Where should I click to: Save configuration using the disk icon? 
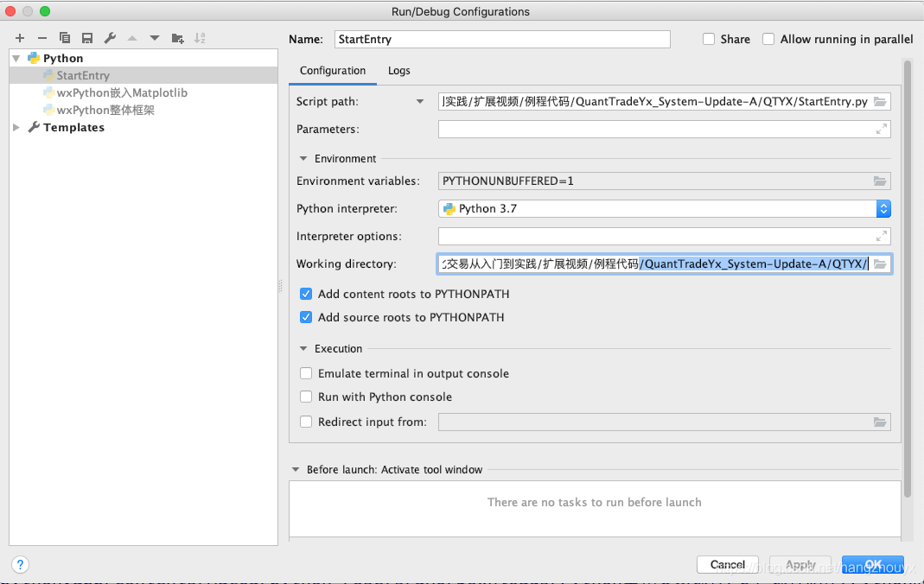pyautogui.click(x=87, y=38)
